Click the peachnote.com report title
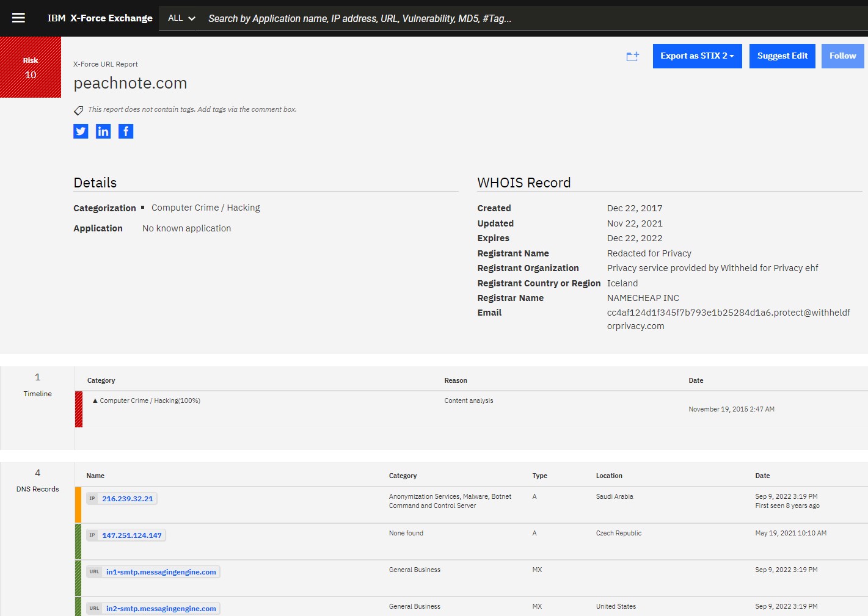Image resolution: width=868 pixels, height=616 pixels. 130,83
